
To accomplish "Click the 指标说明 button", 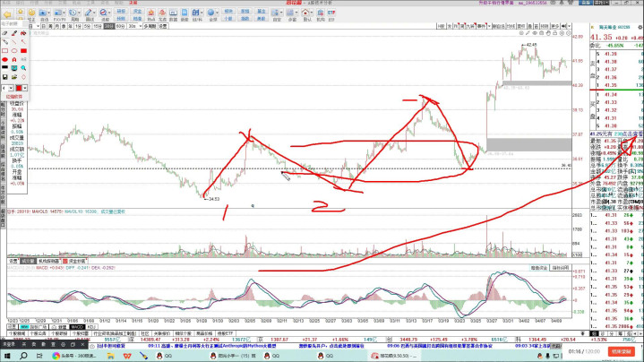I will [561, 268].
